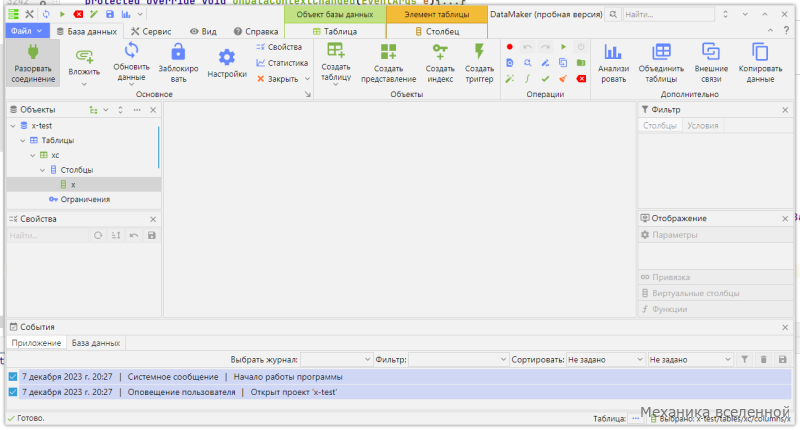The height and width of the screenshot is (430, 800).
Task: Click the refresh icon in Свойства toolbar
Action: [98, 236]
